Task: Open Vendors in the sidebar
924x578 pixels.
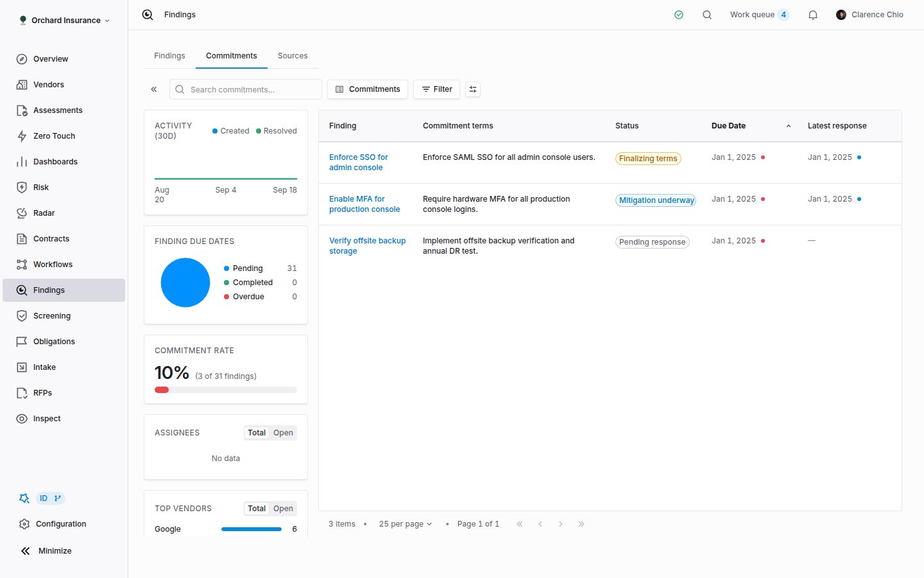Action: pos(64,85)
